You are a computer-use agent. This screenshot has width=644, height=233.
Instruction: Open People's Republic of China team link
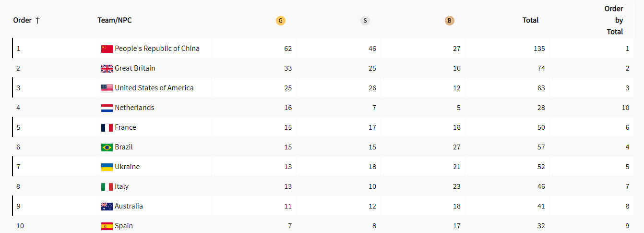pyautogui.click(x=157, y=49)
